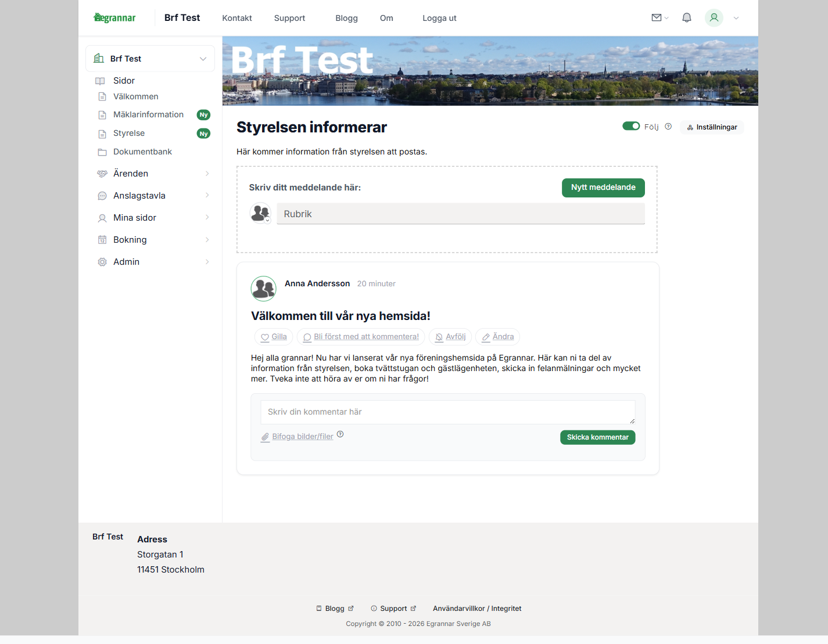
Task: Open the mail dropdown arrow in header
Action: click(x=666, y=18)
